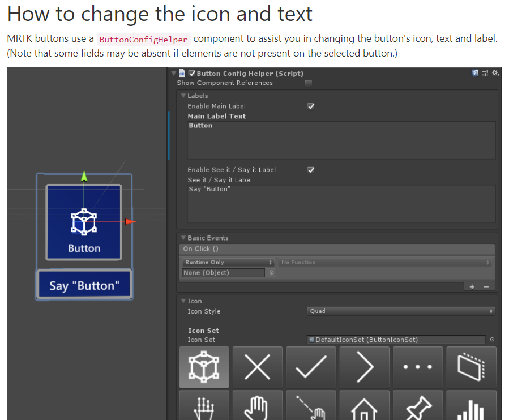Select the three dots ellipsis icon
Viewport: 509px width, 420px height.
click(418, 367)
